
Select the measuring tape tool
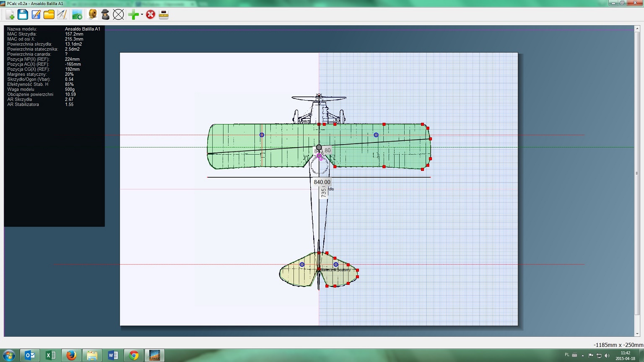[92, 15]
